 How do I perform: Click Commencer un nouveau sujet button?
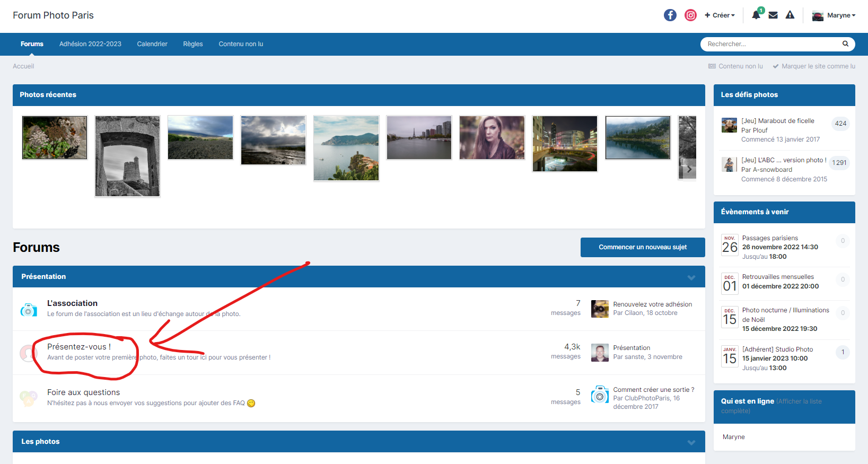(642, 247)
